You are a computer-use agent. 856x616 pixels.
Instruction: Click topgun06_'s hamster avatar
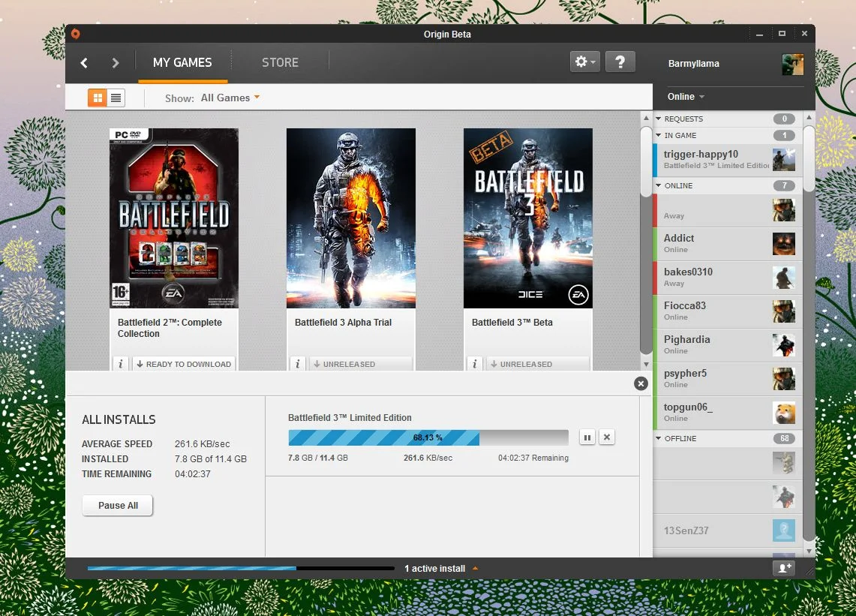tap(784, 413)
